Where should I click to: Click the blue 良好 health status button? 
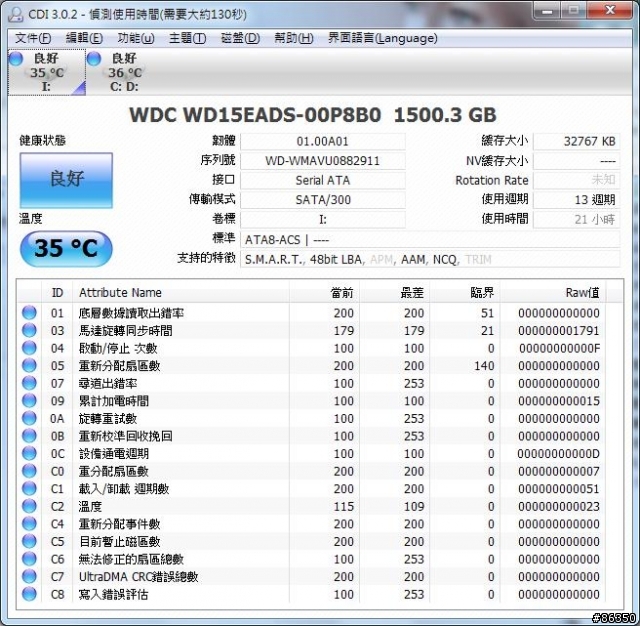[x=66, y=180]
